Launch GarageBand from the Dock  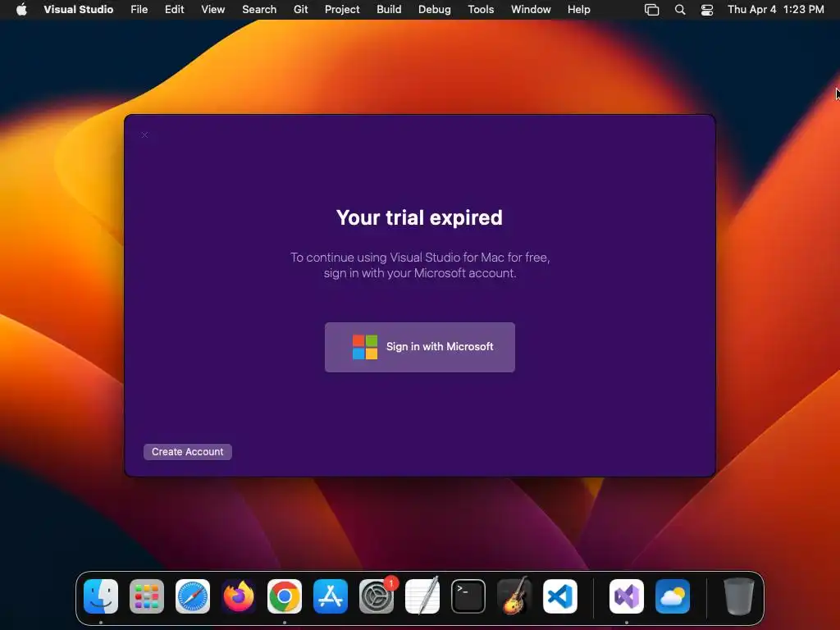click(514, 596)
